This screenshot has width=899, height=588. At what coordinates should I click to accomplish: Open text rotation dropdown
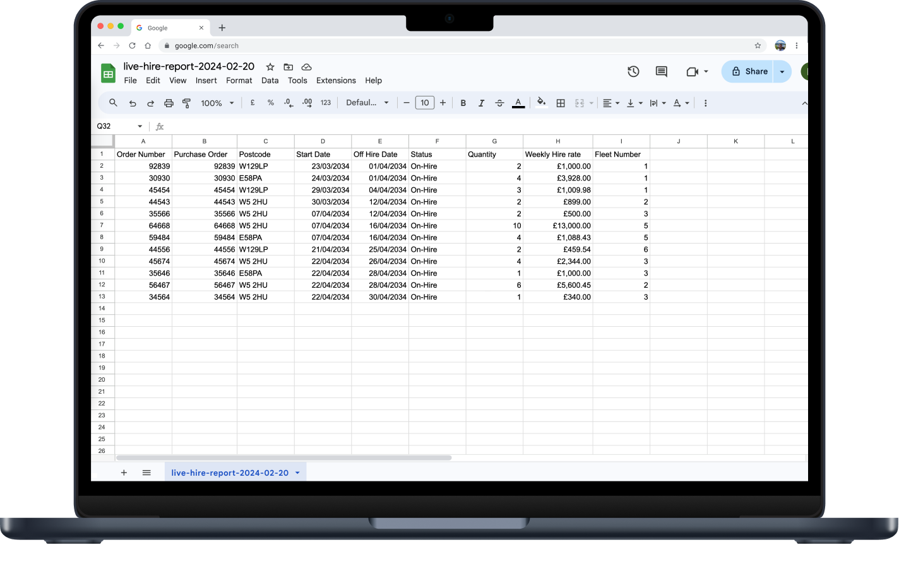pos(681,103)
